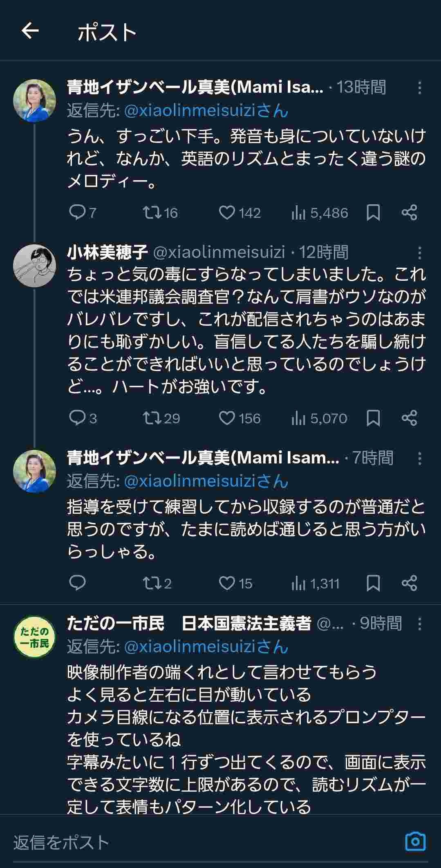Repost the post with 16 reposts
The image size is (441, 868).
coord(152,213)
